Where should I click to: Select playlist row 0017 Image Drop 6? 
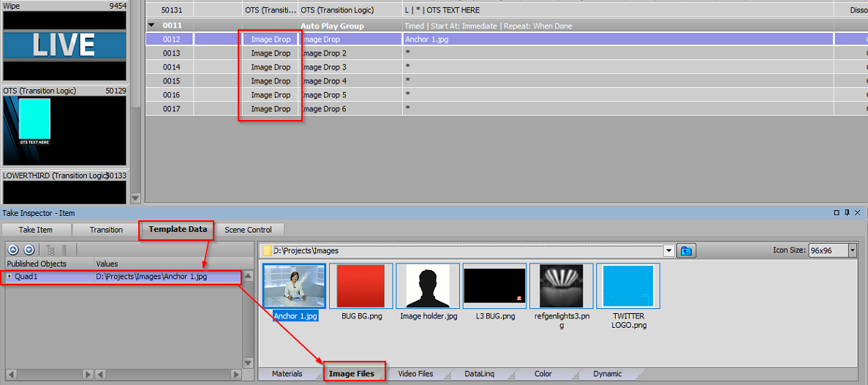(x=506, y=108)
